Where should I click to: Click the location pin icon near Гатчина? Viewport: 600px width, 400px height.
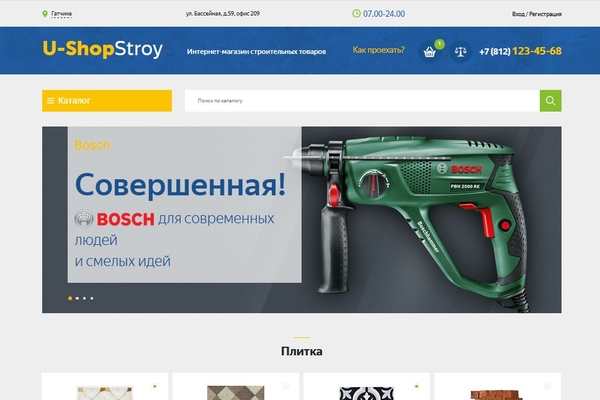45,14
